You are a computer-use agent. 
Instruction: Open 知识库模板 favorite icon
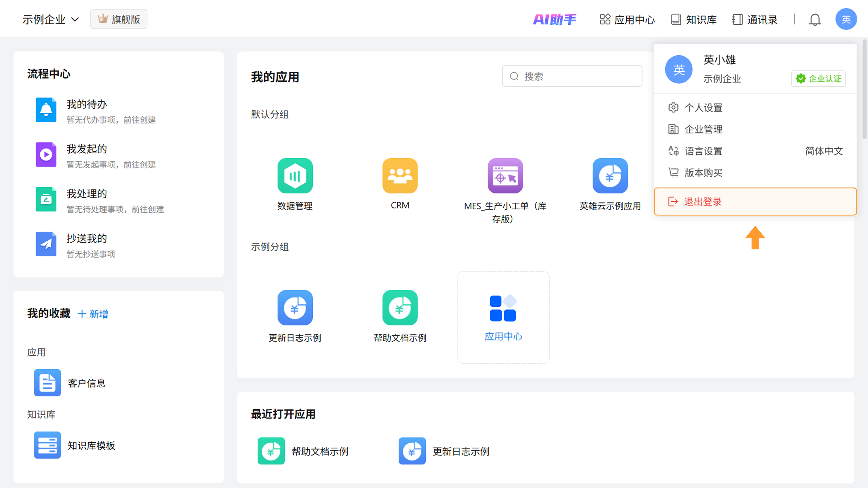tap(47, 445)
